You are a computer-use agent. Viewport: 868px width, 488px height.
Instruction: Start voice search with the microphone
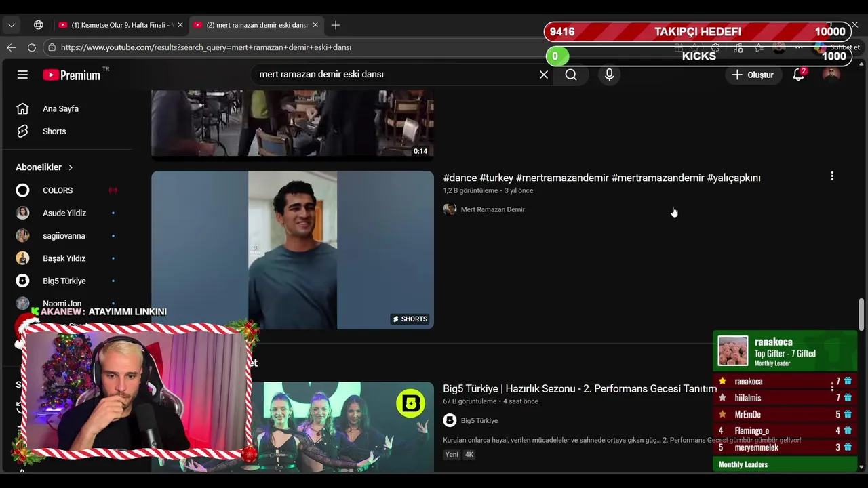pos(609,75)
